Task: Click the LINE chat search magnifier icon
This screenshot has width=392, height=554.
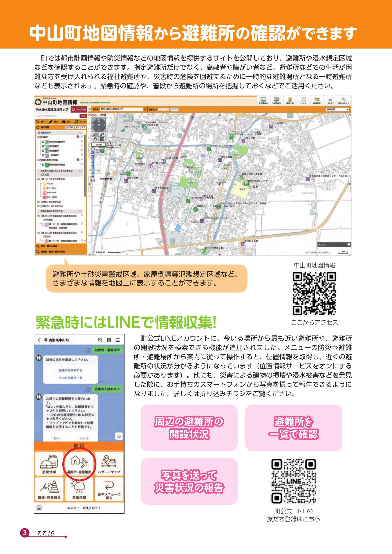Action: click(x=100, y=340)
